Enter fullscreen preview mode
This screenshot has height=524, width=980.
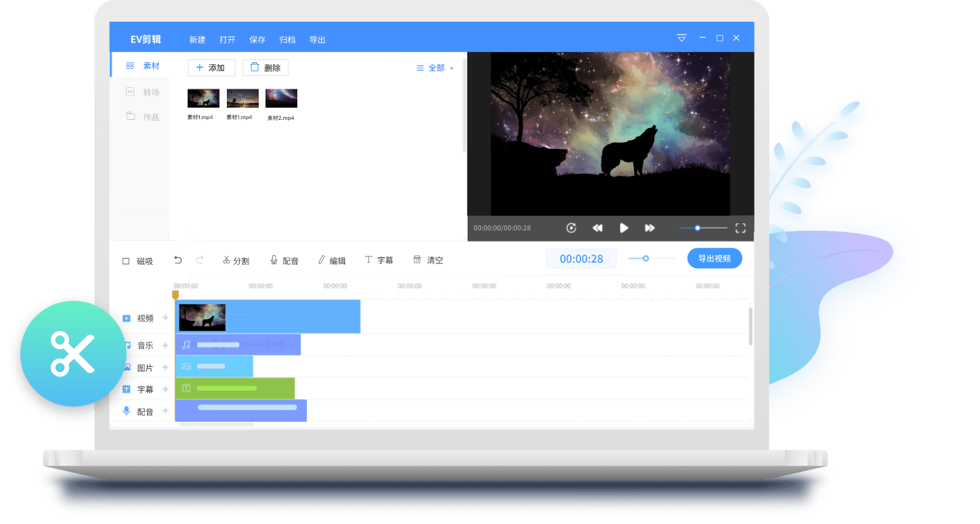coord(740,228)
